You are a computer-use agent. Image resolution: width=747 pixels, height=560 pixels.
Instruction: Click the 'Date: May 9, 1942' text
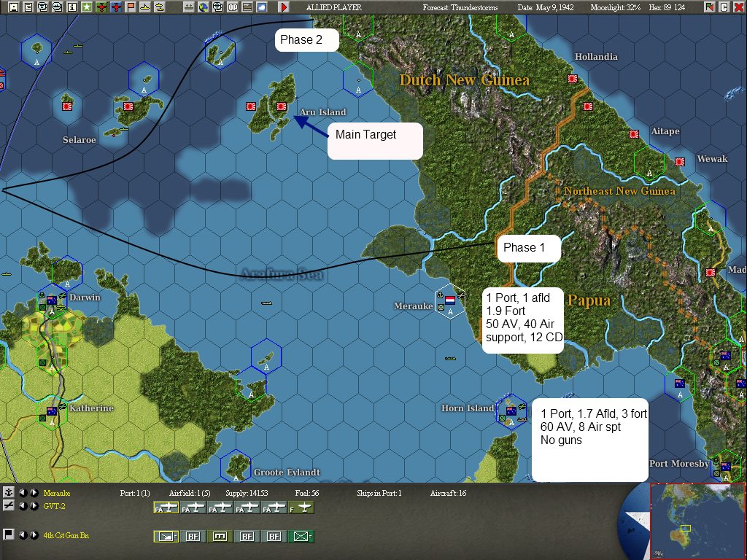point(546,7)
